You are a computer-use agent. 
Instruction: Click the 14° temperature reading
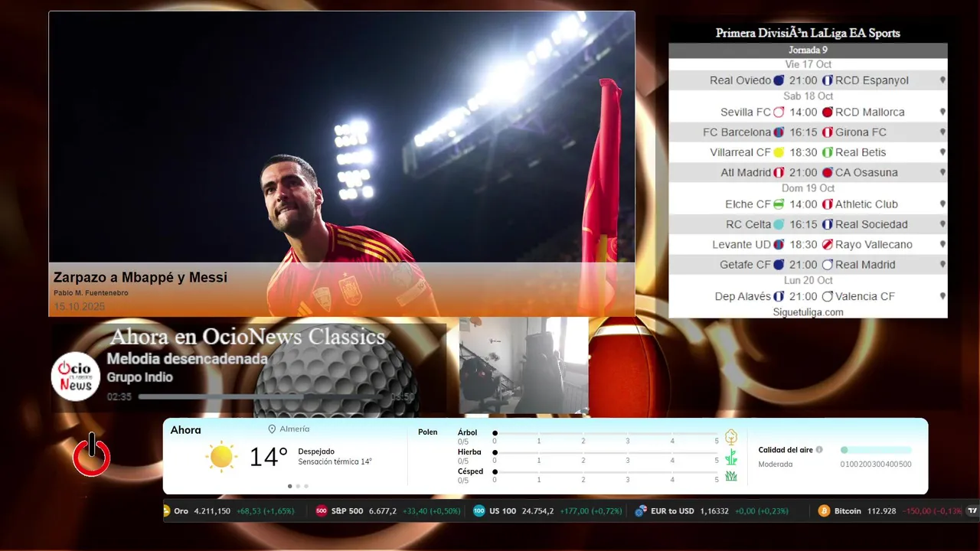pos(268,457)
